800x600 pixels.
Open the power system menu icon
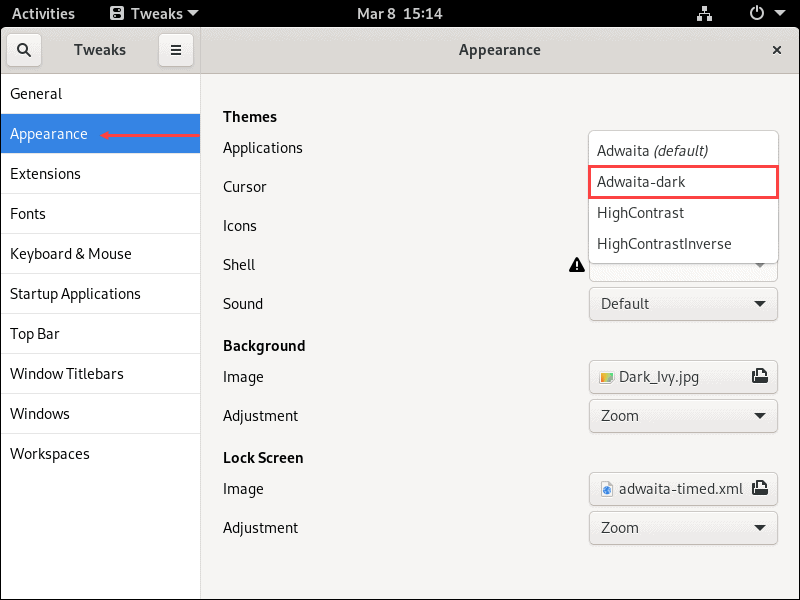[757, 13]
